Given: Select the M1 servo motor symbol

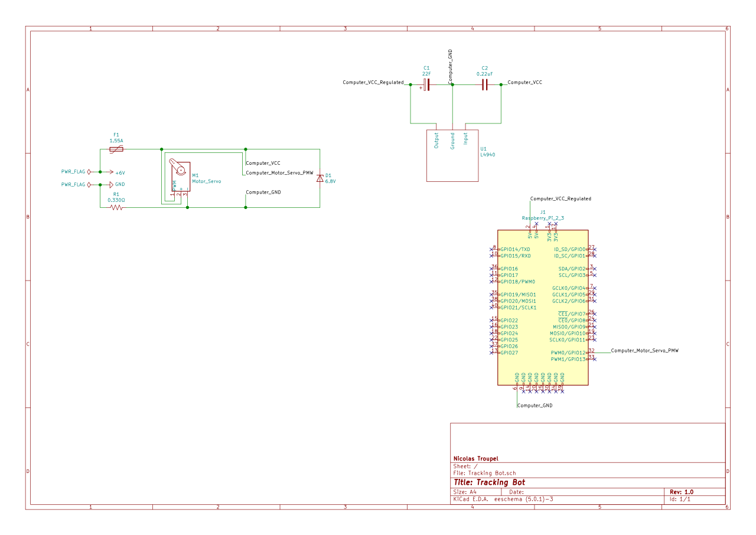Looking at the screenshot, I should [181, 178].
